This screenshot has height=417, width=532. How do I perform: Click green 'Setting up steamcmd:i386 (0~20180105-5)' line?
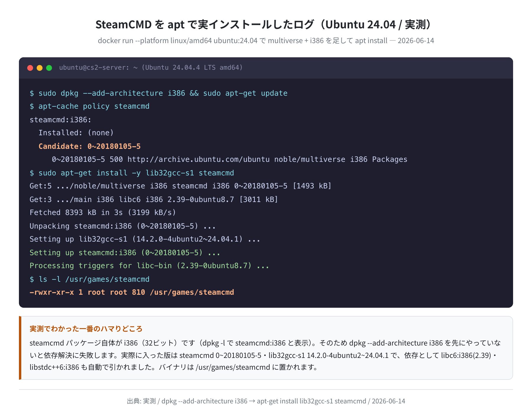click(125, 253)
